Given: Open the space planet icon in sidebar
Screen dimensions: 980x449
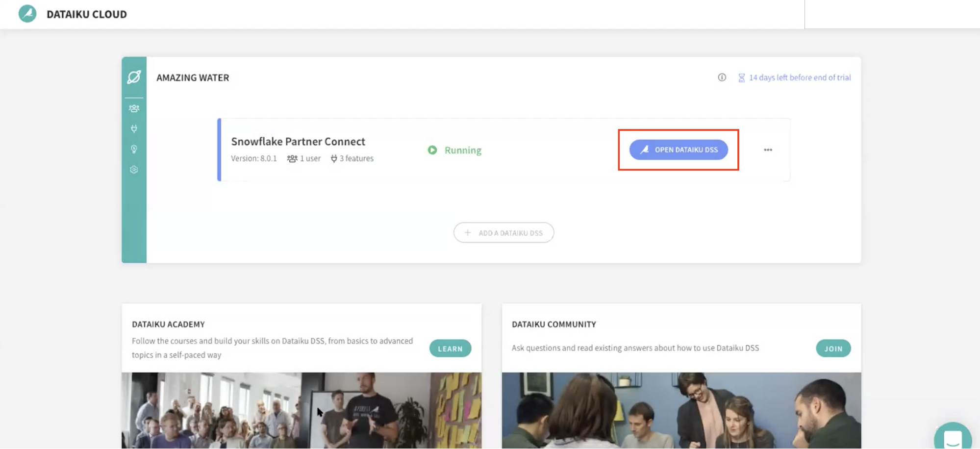Looking at the screenshot, I should pos(134,77).
